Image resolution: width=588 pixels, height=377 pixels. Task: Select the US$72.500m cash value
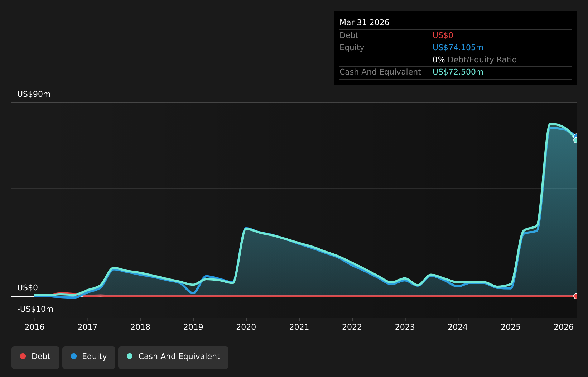click(x=458, y=72)
